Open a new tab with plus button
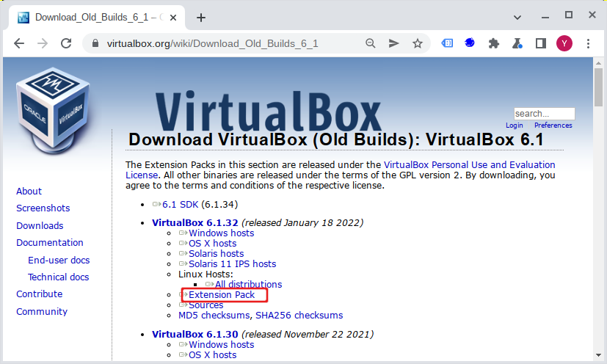Screen dimensions: 607x364 coord(201,18)
